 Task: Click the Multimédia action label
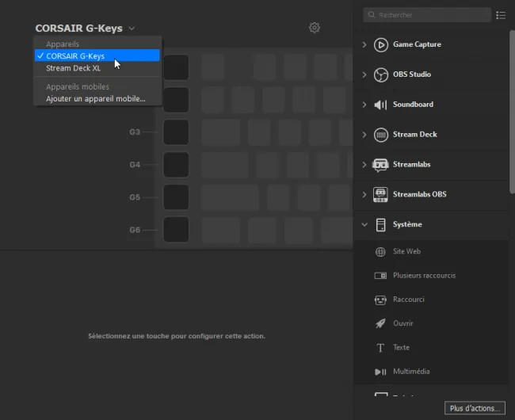411,372
